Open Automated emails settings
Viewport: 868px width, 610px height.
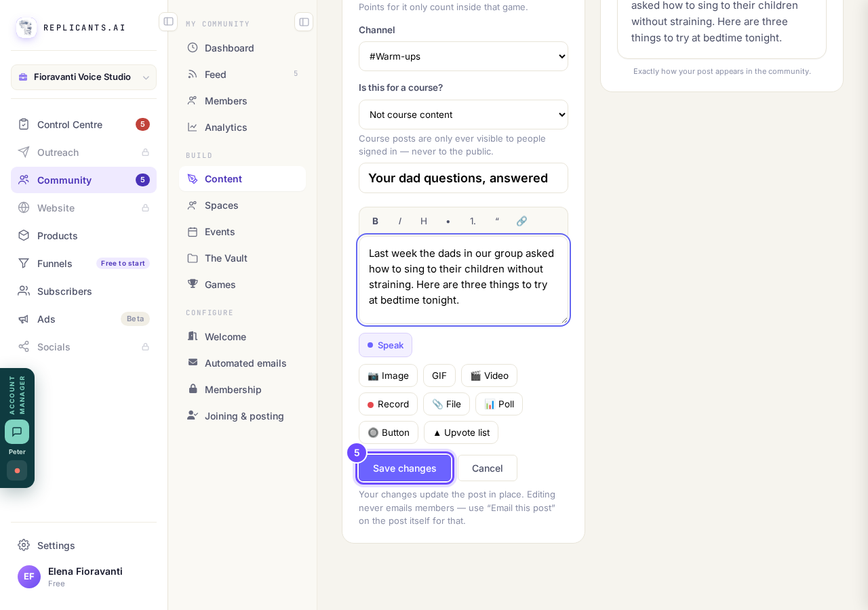[242, 363]
